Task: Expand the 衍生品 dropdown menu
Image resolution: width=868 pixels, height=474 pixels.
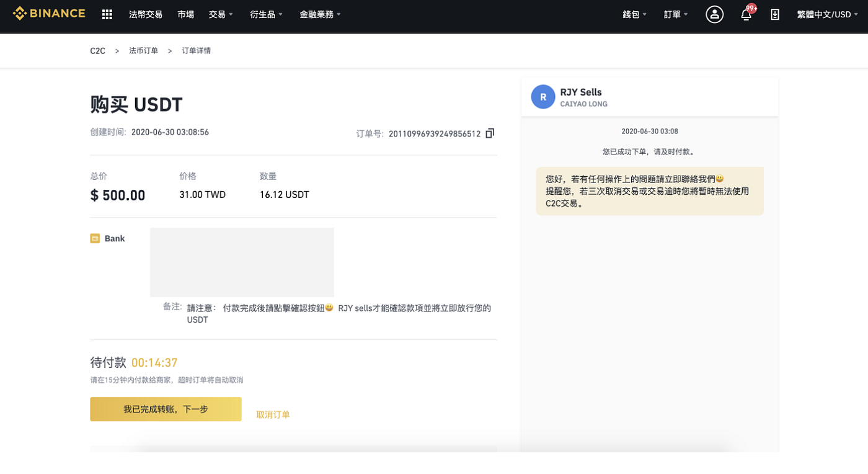Action: pos(267,14)
